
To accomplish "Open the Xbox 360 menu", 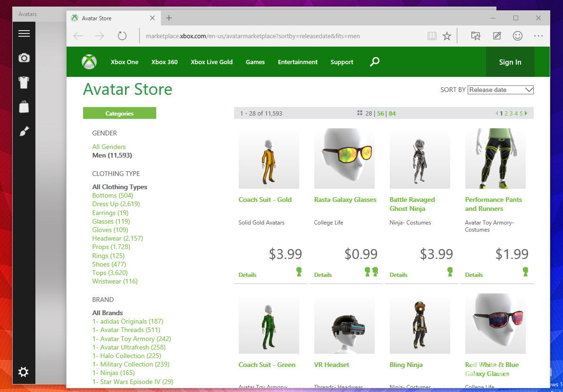I will click(164, 62).
